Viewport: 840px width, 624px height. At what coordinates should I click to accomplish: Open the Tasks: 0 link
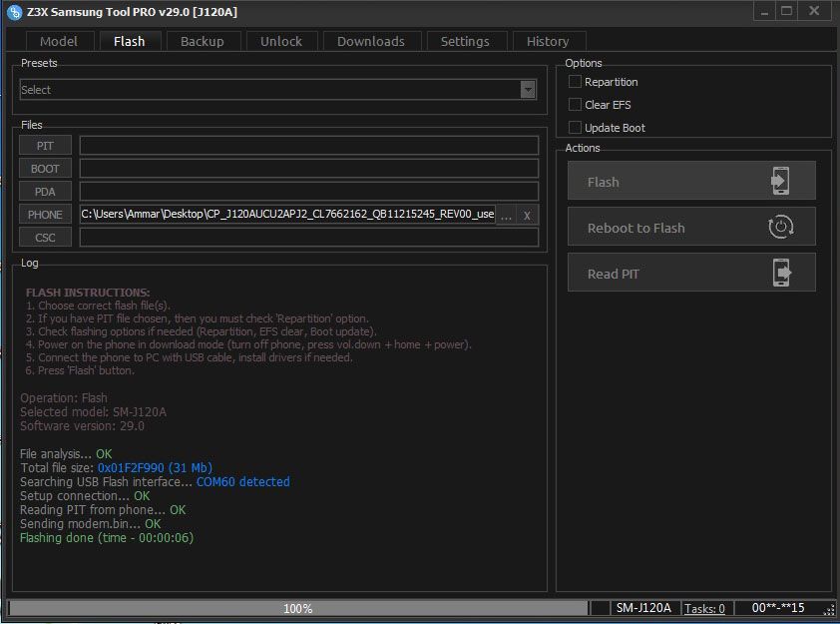pyautogui.click(x=704, y=608)
